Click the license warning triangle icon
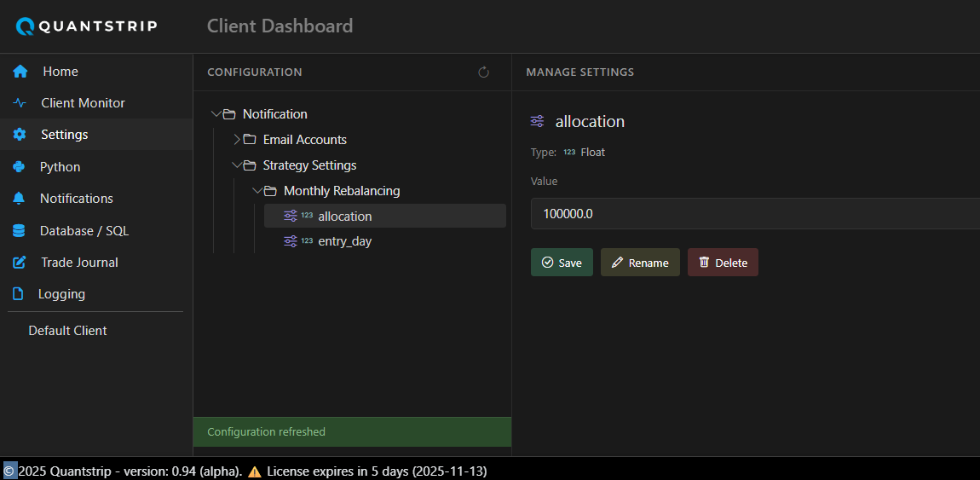Screen dimensions: 980x480 [255, 471]
